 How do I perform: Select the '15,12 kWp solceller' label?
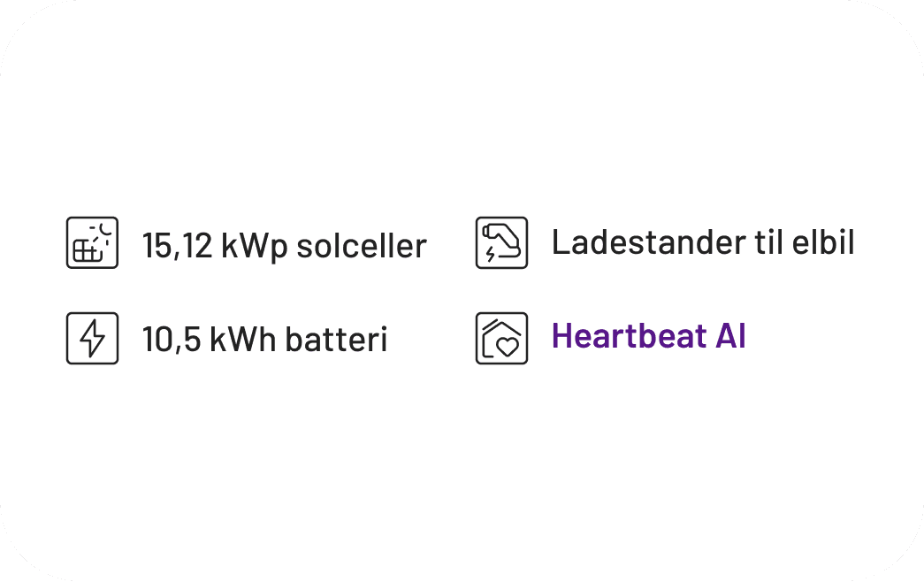coord(284,246)
